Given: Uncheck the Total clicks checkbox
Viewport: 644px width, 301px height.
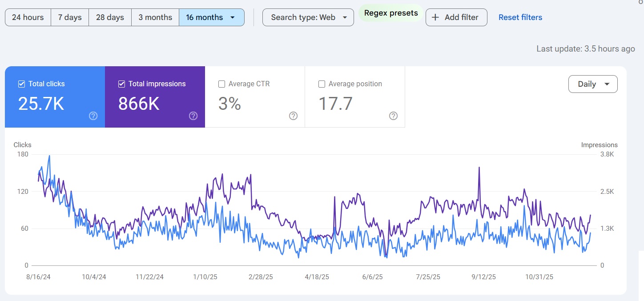Looking at the screenshot, I should coord(21,84).
